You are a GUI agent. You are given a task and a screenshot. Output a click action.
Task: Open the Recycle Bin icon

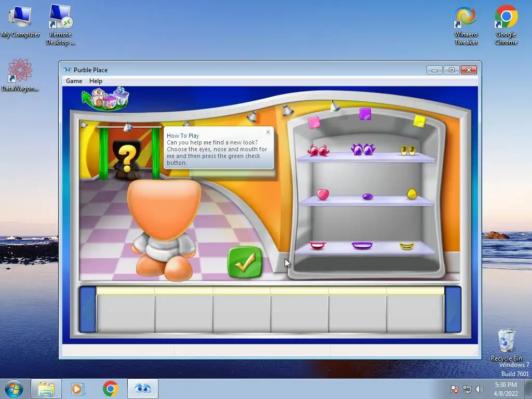[506, 345]
